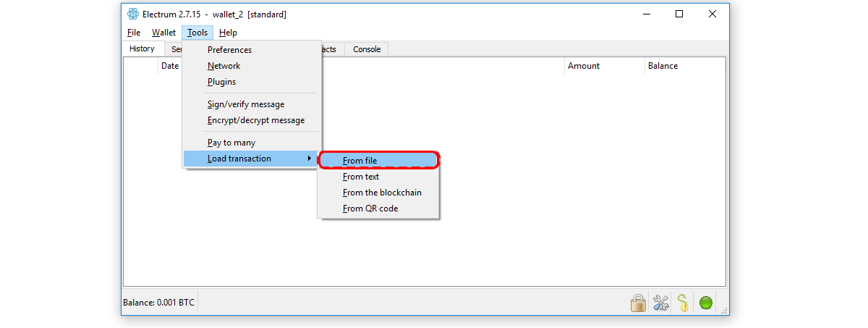
Task: Close the open Tools menu
Action: point(197,33)
